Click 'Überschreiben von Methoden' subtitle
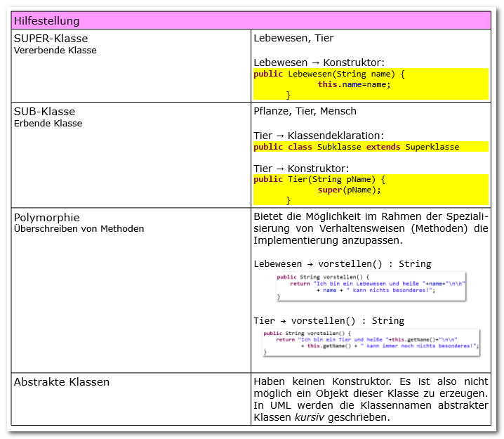The image size is (504, 439). 79,229
